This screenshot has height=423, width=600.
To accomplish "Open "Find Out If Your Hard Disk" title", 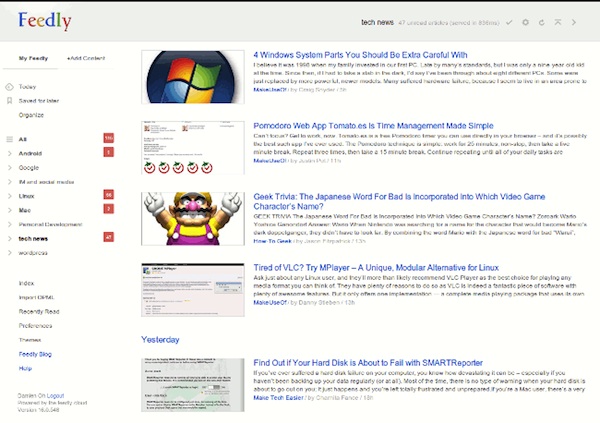I will (368, 363).
